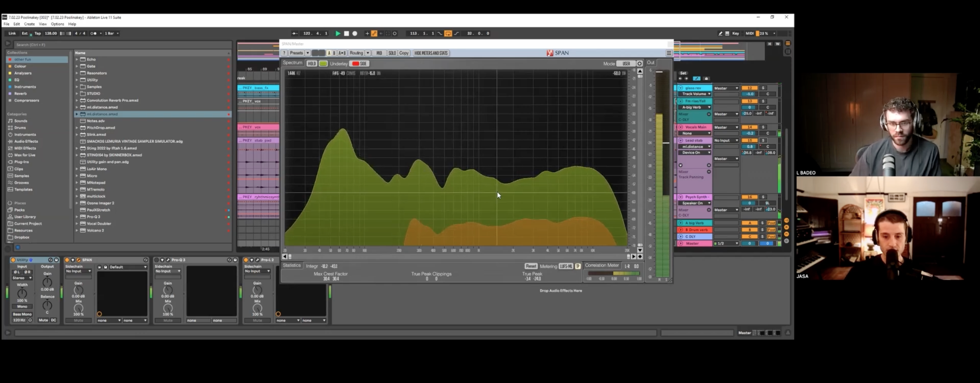Adjust the Utility Width knob
Viewport: 980px width, 383px height.
[22, 293]
